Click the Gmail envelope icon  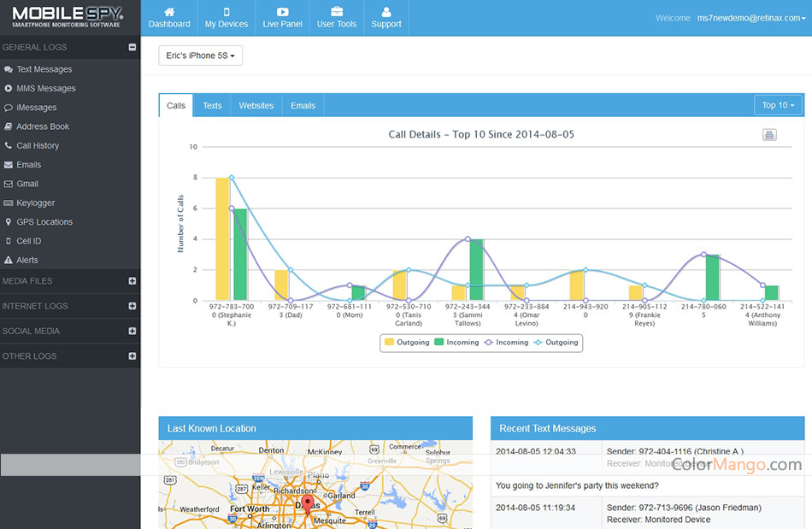[9, 184]
